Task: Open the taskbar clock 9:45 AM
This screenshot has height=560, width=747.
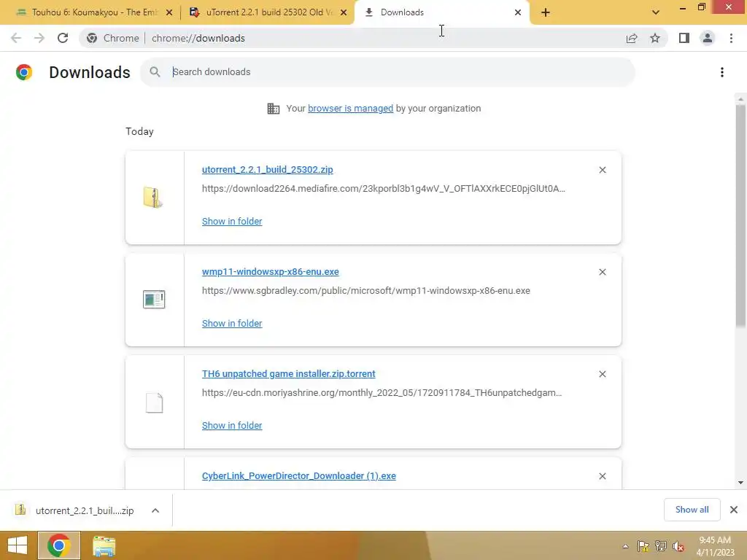Action: (715, 545)
